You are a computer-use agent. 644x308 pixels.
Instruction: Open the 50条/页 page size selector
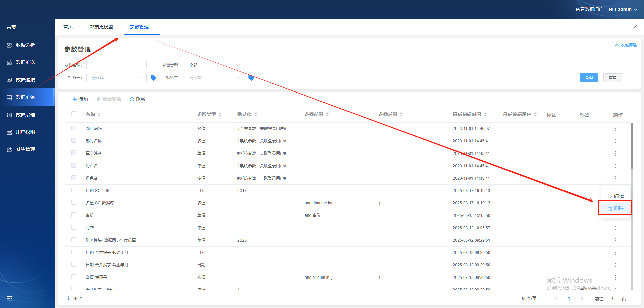click(x=529, y=299)
